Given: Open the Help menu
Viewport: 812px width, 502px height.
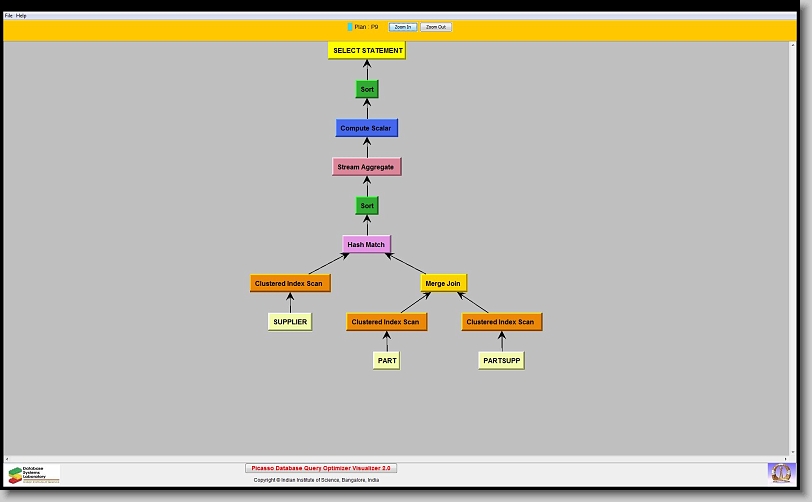Looking at the screenshot, I should [x=22, y=16].
